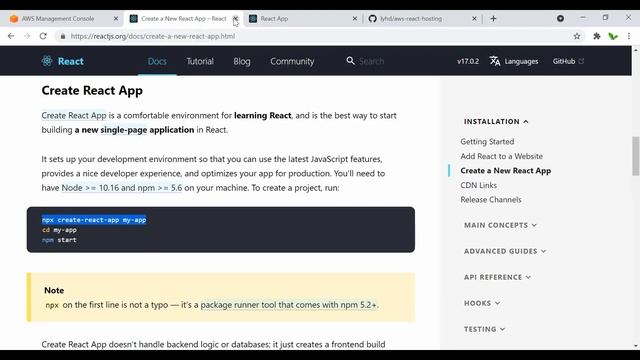Click the Create React App inline link
Screen dimensions: 640x360
coord(74,116)
